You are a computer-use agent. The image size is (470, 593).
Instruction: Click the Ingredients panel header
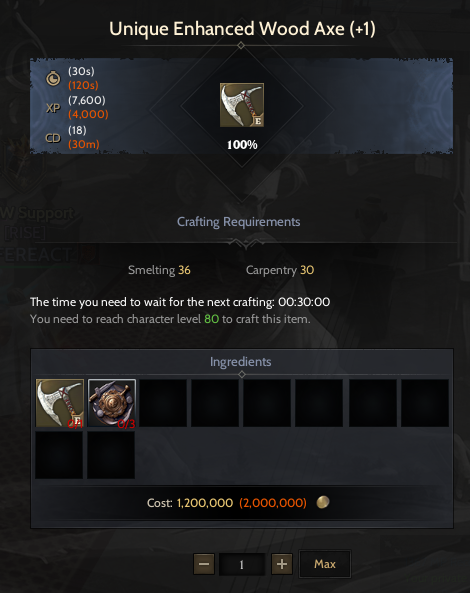(241, 362)
